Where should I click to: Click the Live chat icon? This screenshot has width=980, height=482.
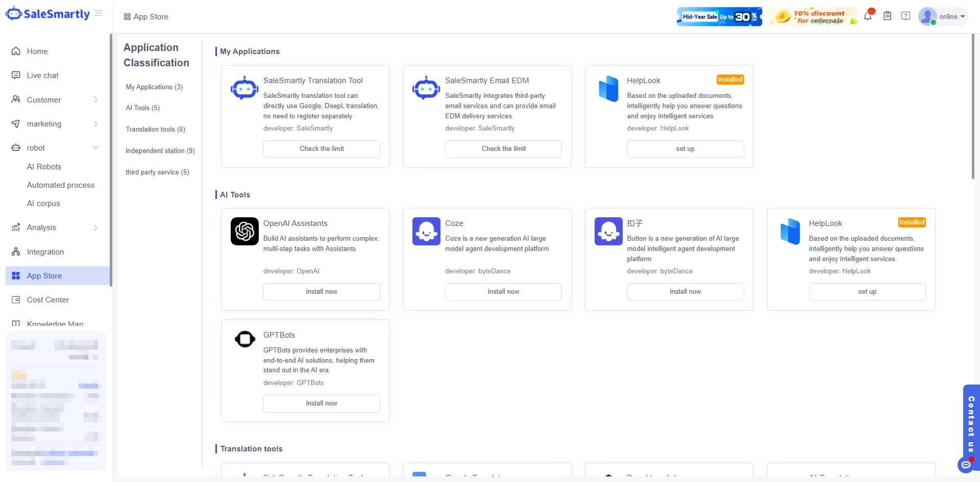pos(16,75)
